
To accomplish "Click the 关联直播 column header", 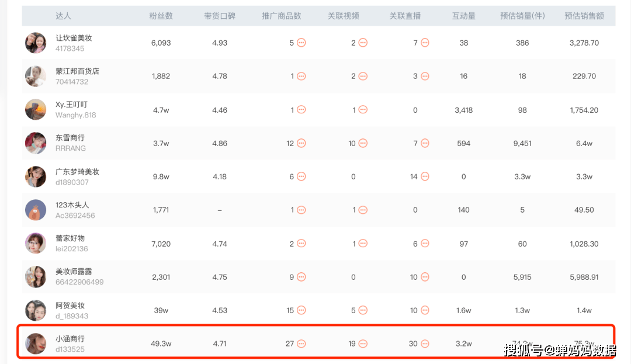I will pos(405,16).
